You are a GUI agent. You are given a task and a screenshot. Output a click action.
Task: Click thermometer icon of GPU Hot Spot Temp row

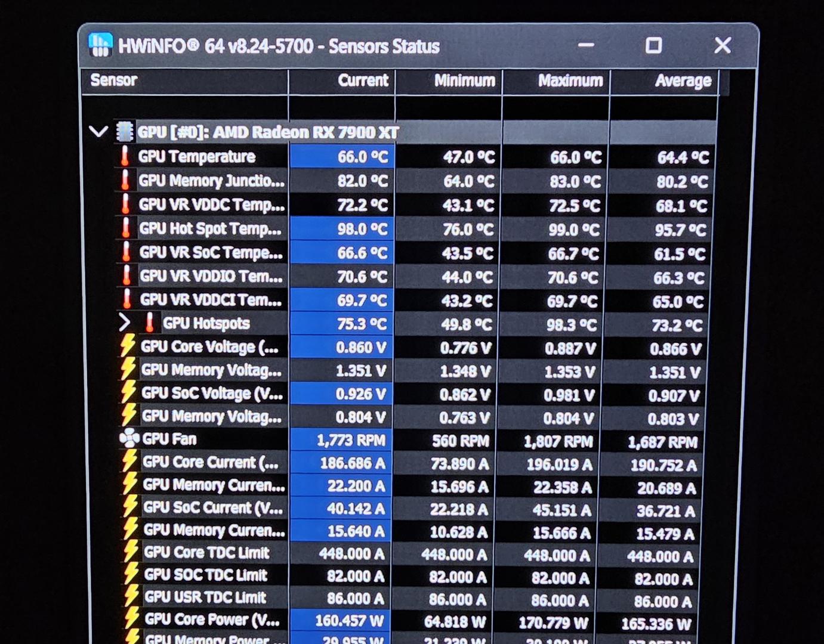(126, 228)
